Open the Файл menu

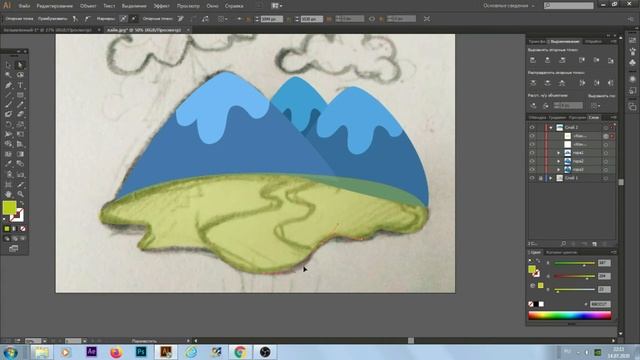pyautogui.click(x=24, y=6)
